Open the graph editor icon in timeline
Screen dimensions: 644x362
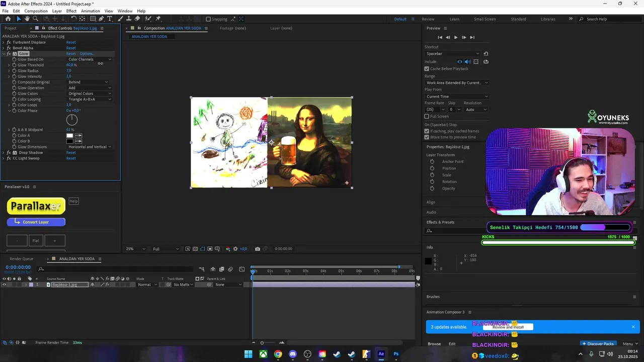tap(242, 269)
